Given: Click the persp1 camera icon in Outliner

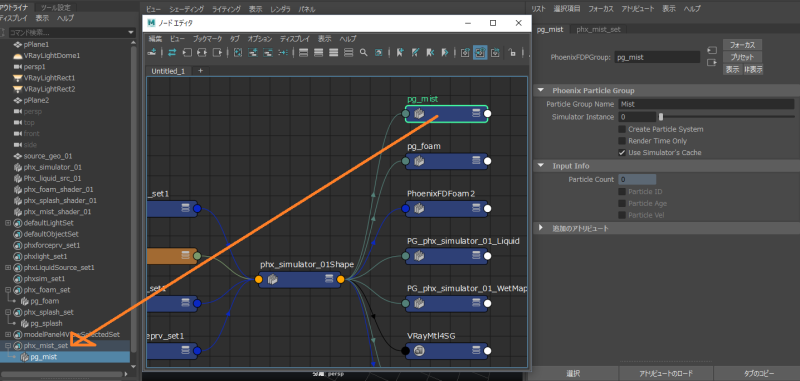Looking at the screenshot, I should (17, 66).
